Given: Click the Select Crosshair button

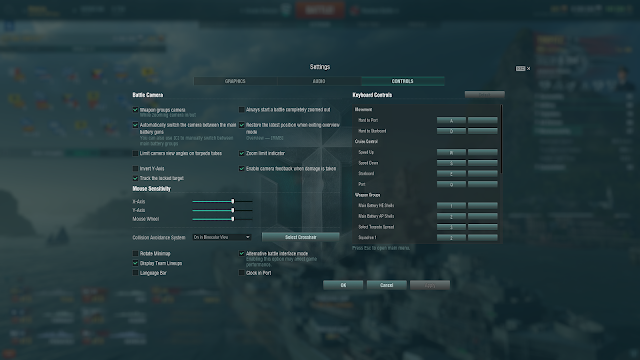Looking at the screenshot, I should click(301, 237).
